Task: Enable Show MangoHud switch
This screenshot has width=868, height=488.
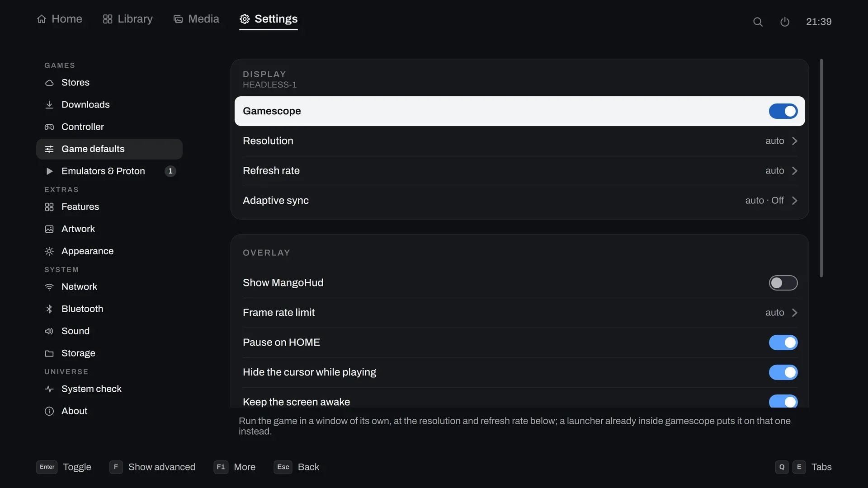Action: (783, 283)
